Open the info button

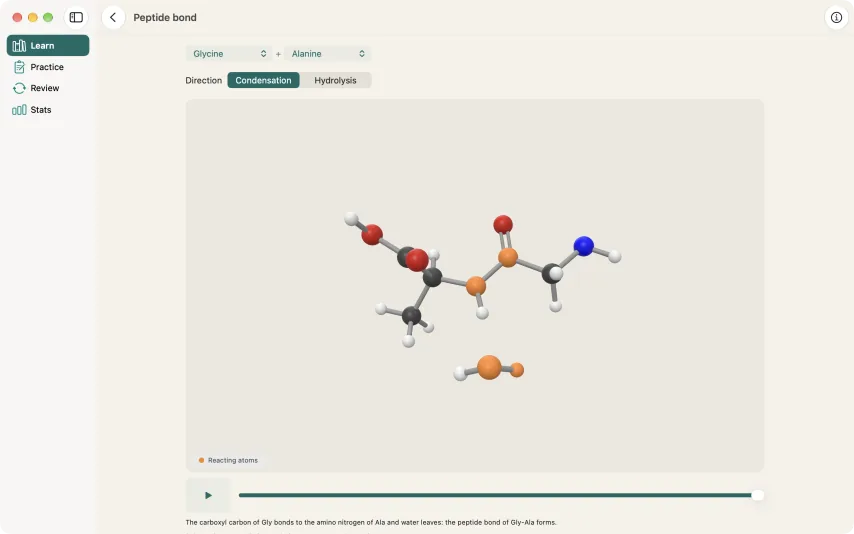[836, 17]
